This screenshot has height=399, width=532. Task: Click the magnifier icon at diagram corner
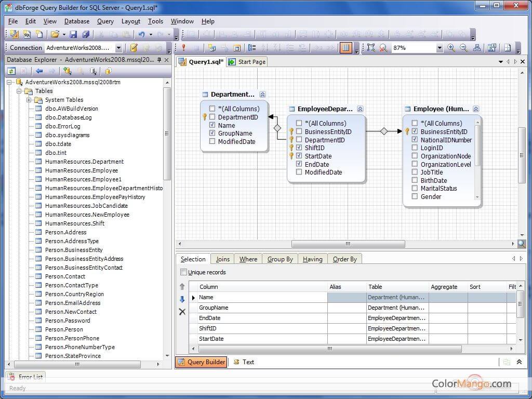(x=522, y=243)
